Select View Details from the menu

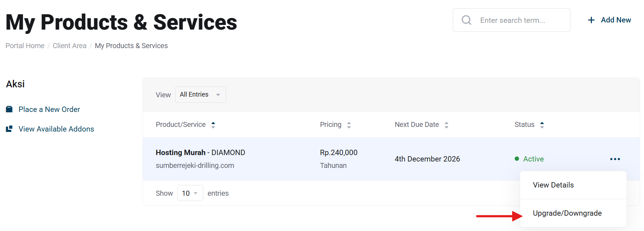[553, 185]
